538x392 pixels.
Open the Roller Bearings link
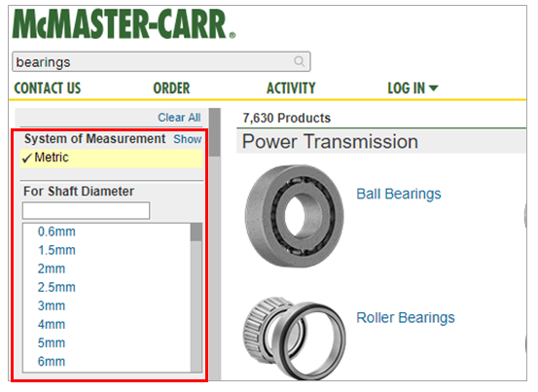pyautogui.click(x=406, y=317)
